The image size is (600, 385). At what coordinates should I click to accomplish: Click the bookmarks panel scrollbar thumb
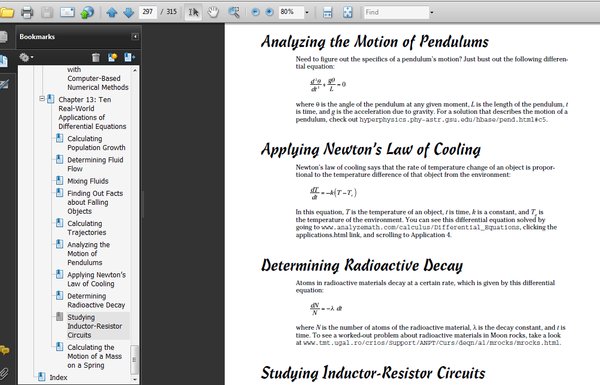click(135, 360)
